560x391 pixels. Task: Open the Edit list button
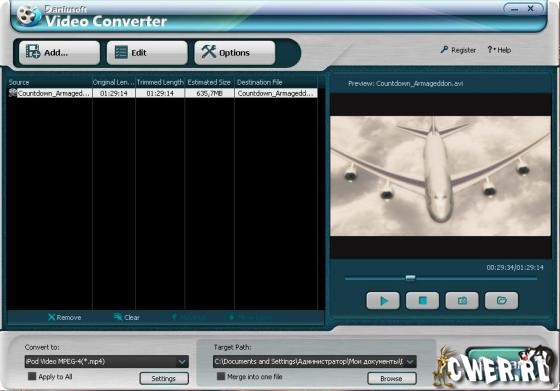(147, 52)
